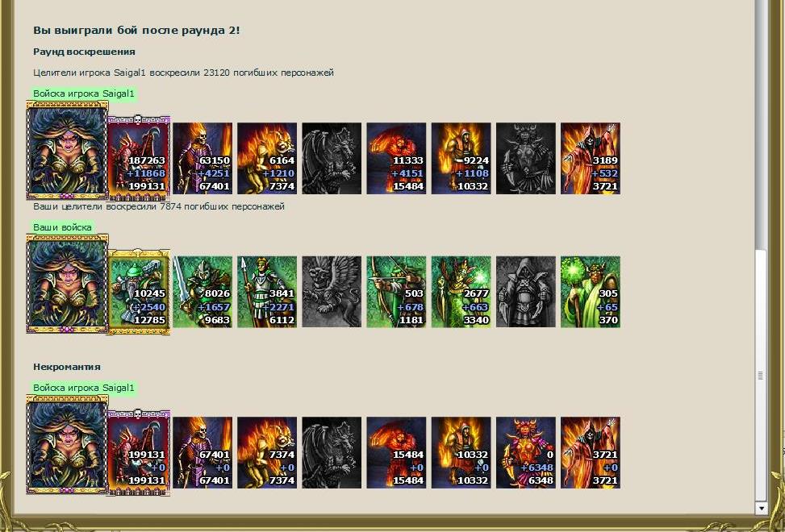The height and width of the screenshot is (532, 785).
Task: Select the flaming skeleton unit with +4251
Action: pyautogui.click(x=203, y=158)
